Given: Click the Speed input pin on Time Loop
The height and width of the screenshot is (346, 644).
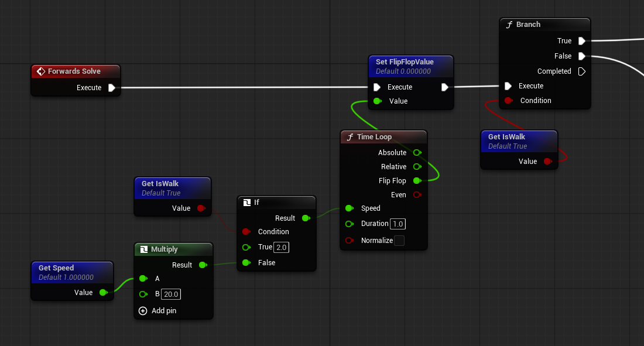Looking at the screenshot, I should click(349, 208).
